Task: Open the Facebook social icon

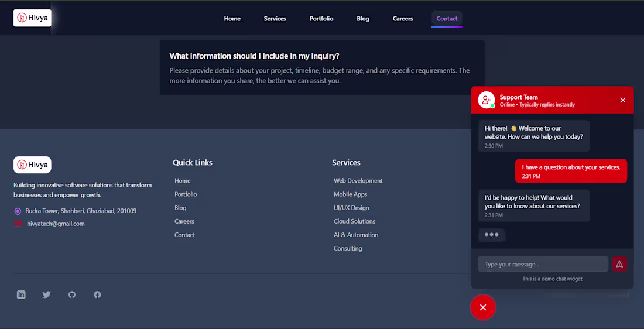Action: [97, 294]
